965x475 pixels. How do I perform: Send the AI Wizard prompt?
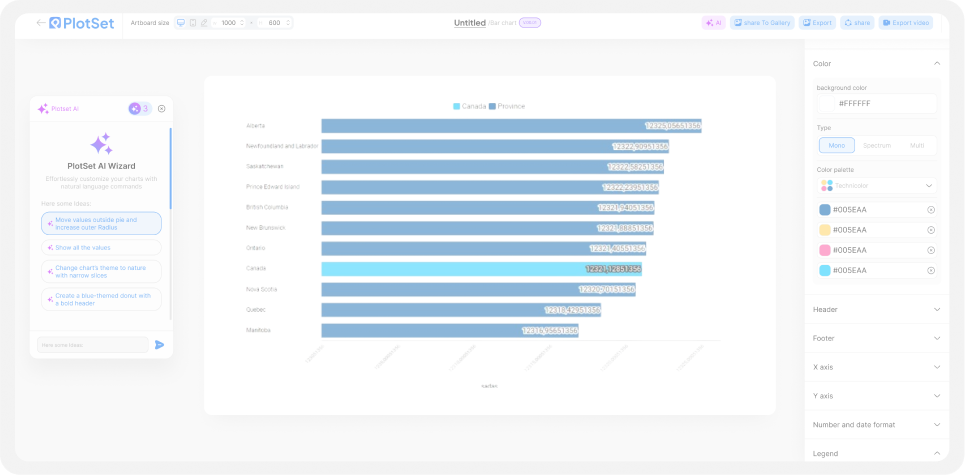[159, 345]
